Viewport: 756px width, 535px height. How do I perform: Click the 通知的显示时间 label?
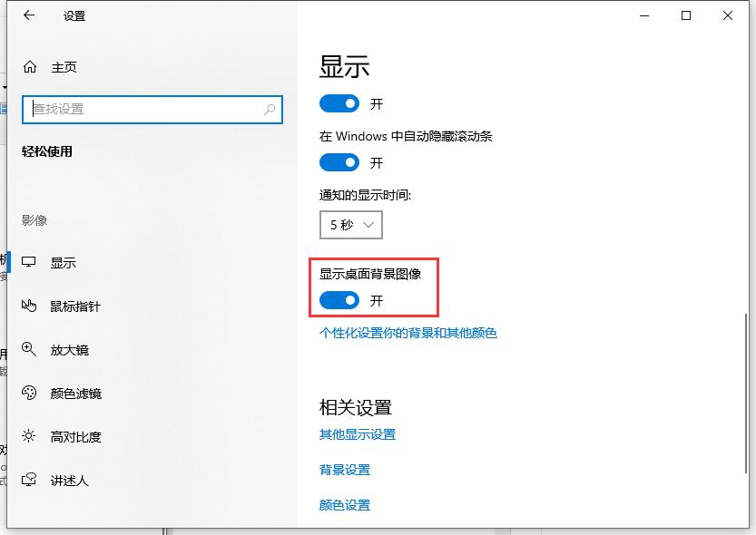tap(365, 195)
